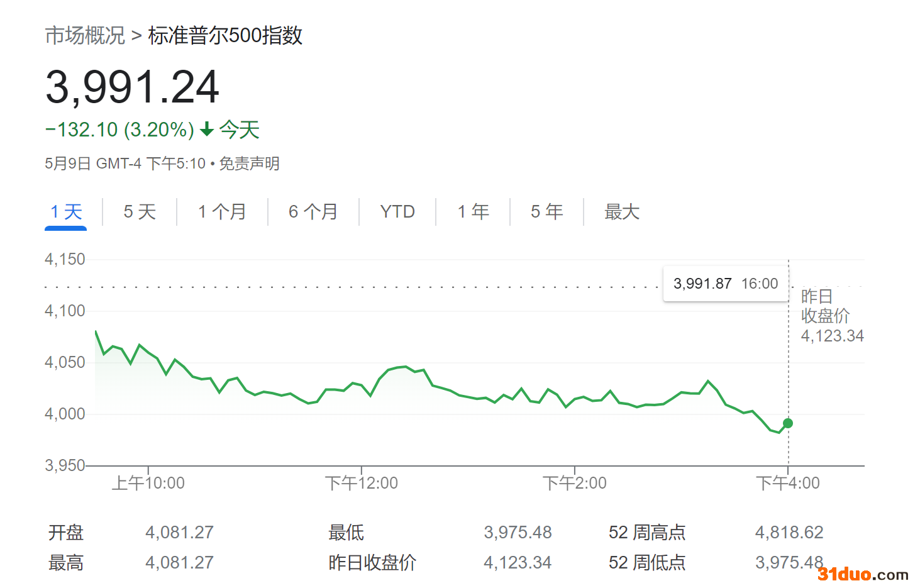Click the 4,050 y-axis label

click(x=65, y=362)
